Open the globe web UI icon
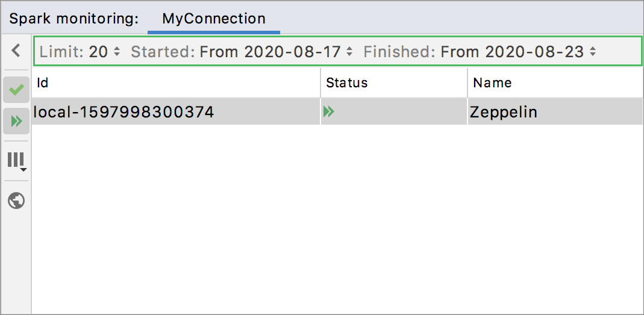Image resolution: width=644 pixels, height=315 pixels. click(16, 201)
